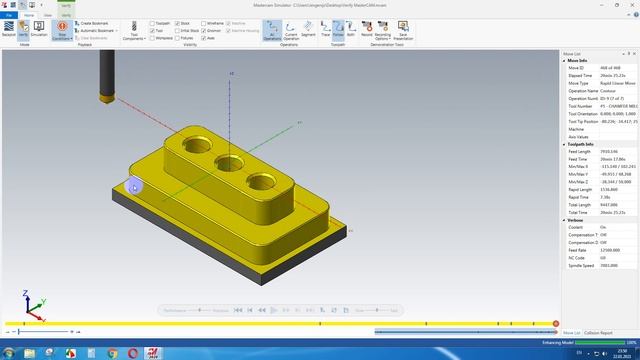Open the File menu tab
The height and width of the screenshot is (360, 640).
[9, 15]
